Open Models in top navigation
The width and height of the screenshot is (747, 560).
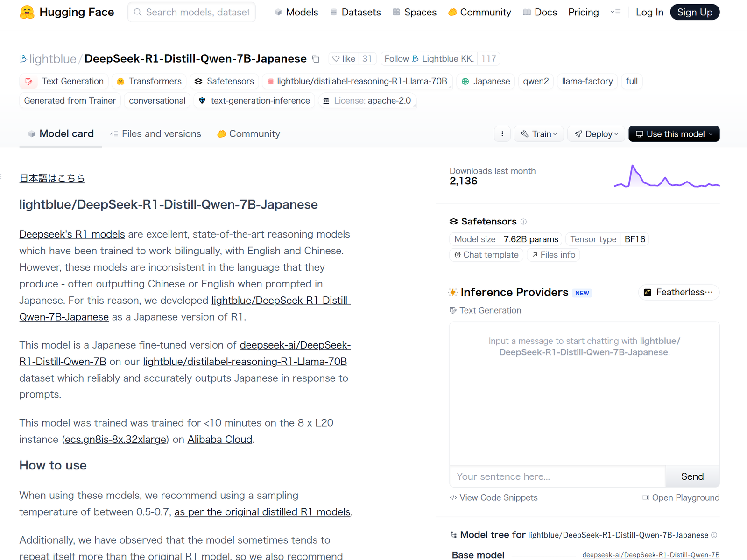pyautogui.click(x=296, y=12)
